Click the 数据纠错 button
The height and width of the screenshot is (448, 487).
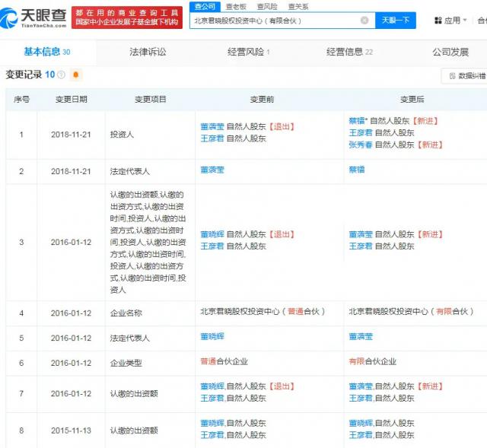point(466,76)
